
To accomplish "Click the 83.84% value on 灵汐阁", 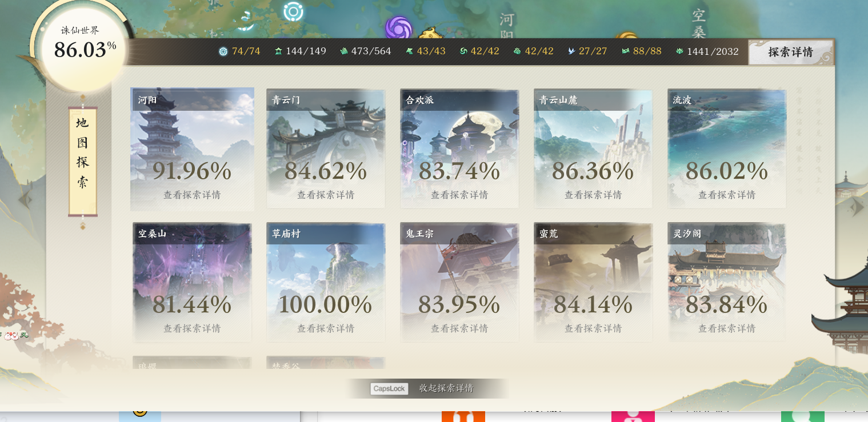I will 727,304.
